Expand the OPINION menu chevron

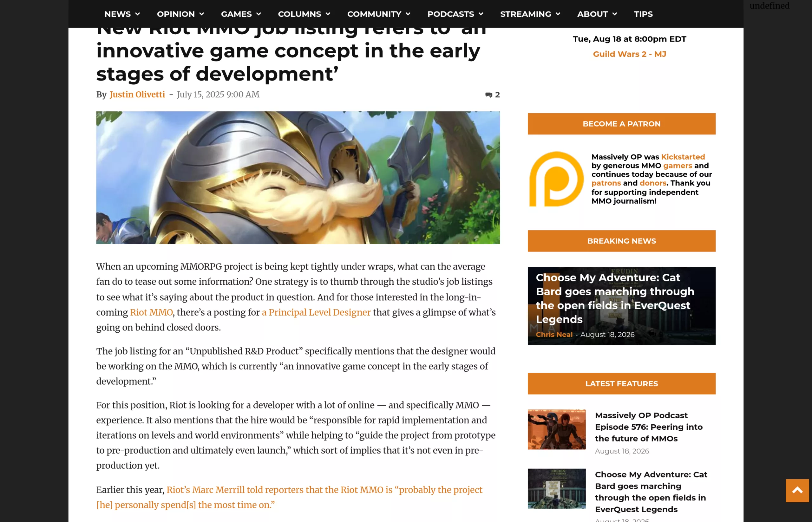[x=201, y=14]
